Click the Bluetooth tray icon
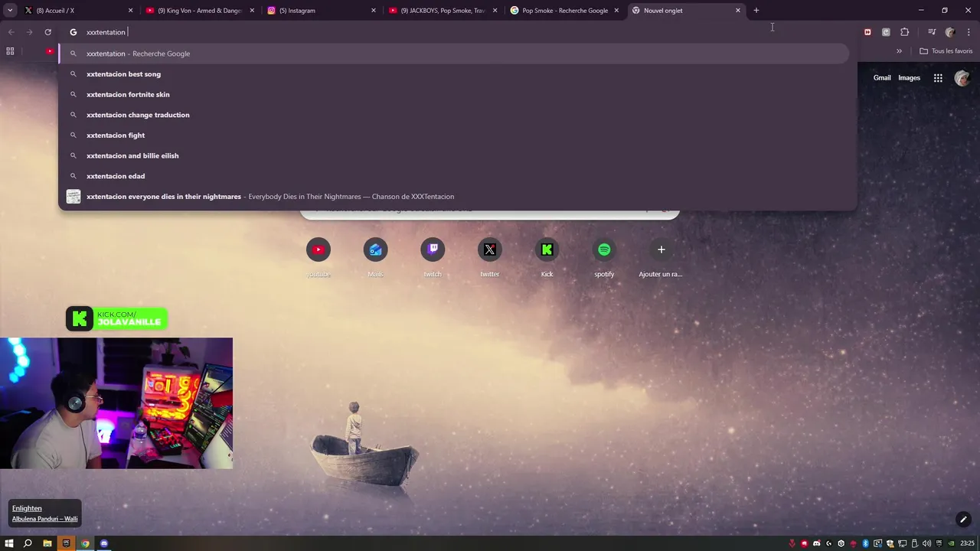Image resolution: width=980 pixels, height=551 pixels. [866, 543]
